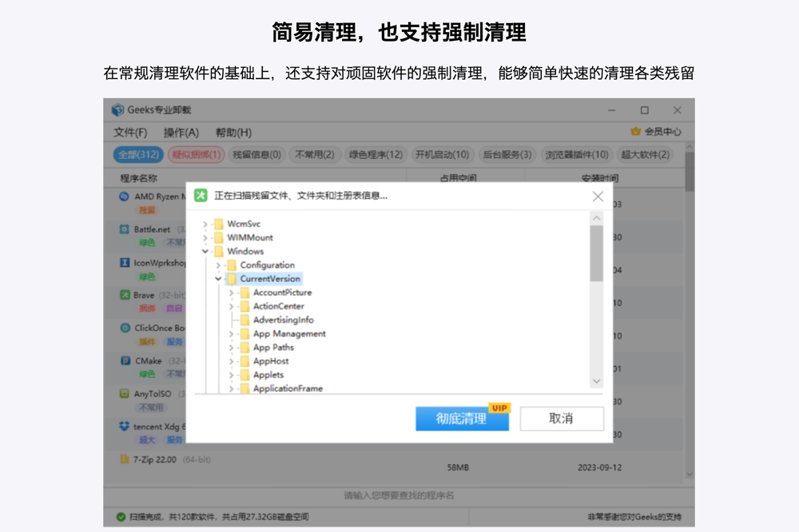Open 会员中心 via the crown icon
The height and width of the screenshot is (532, 799).
pyautogui.click(x=635, y=131)
